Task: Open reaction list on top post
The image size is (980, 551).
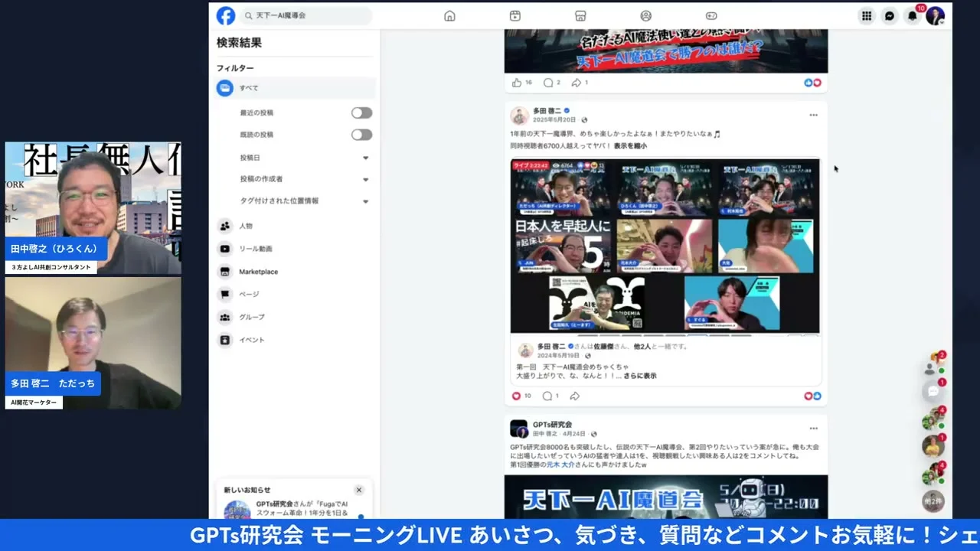Action: tap(812, 83)
